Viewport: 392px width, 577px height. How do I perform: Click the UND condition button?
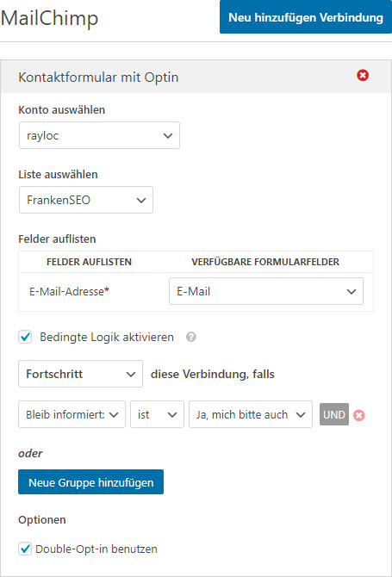tap(333, 414)
